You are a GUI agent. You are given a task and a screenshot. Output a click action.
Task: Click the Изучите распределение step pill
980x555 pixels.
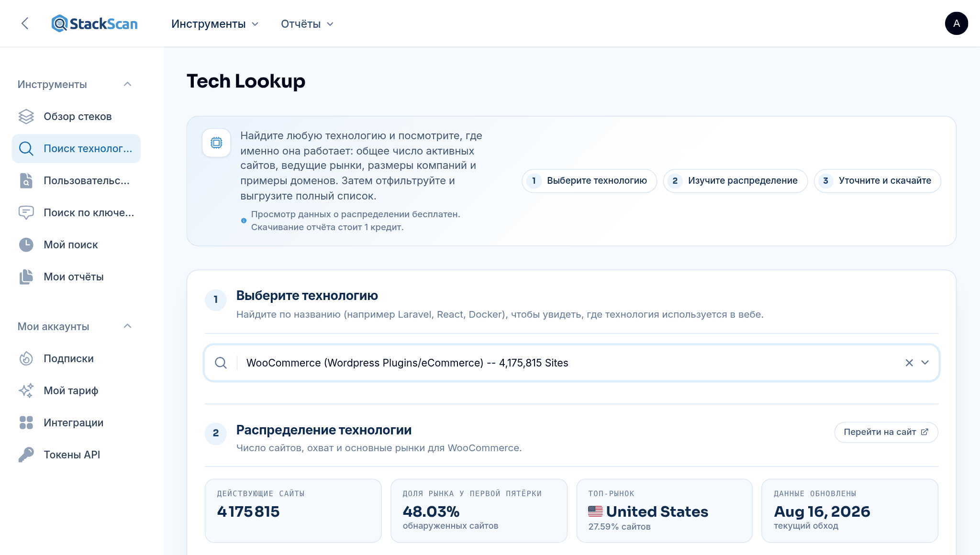click(735, 181)
